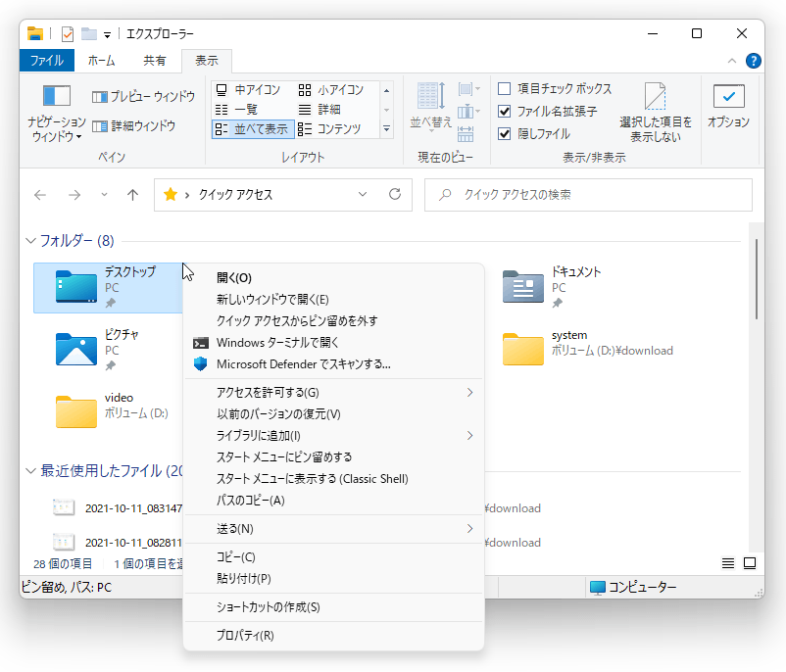Click the New folder quick access toolbar icon
Image resolution: width=786 pixels, height=672 pixels.
(89, 34)
